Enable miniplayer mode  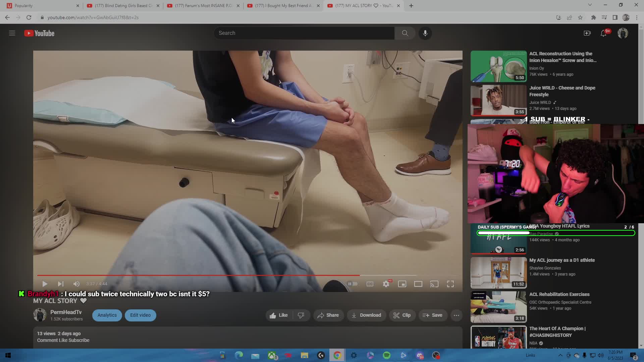(402, 284)
